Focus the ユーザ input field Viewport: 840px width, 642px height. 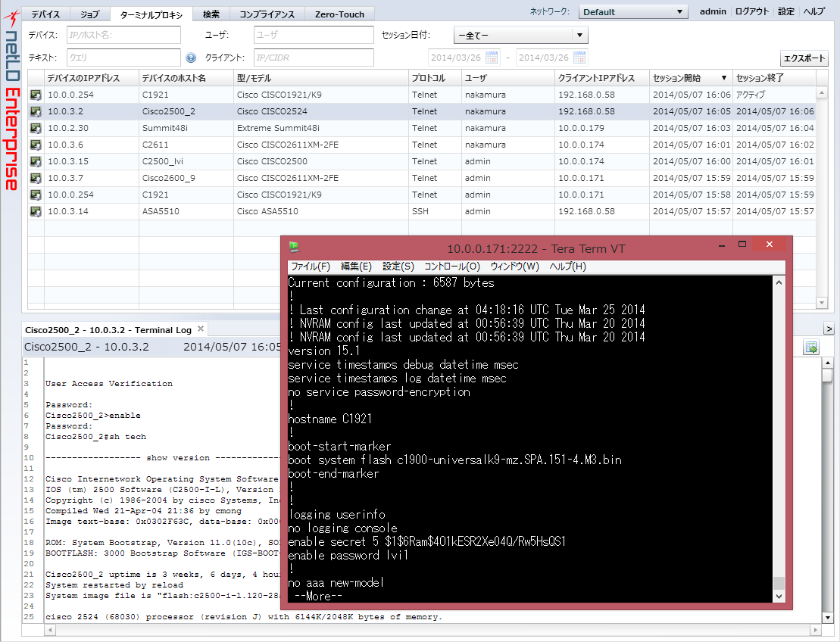coord(314,35)
